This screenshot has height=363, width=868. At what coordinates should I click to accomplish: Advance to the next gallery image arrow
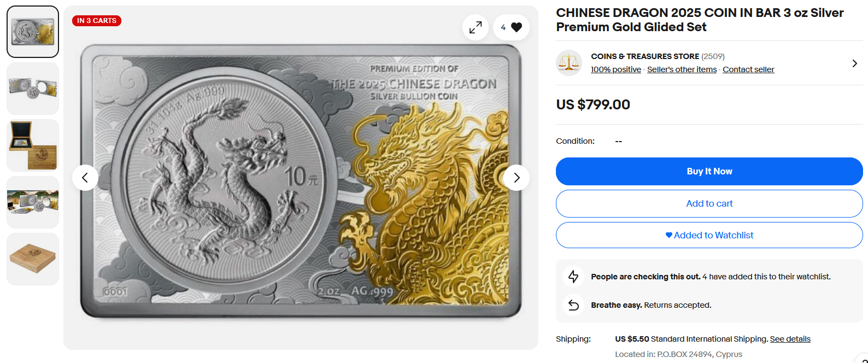[x=517, y=178]
